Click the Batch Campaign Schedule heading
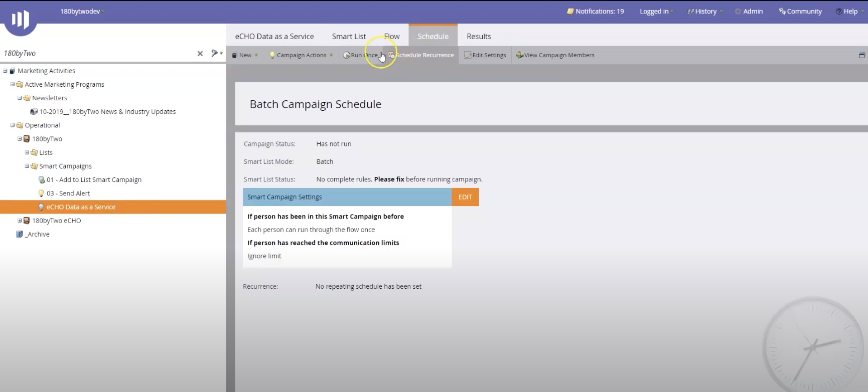 pos(316,104)
